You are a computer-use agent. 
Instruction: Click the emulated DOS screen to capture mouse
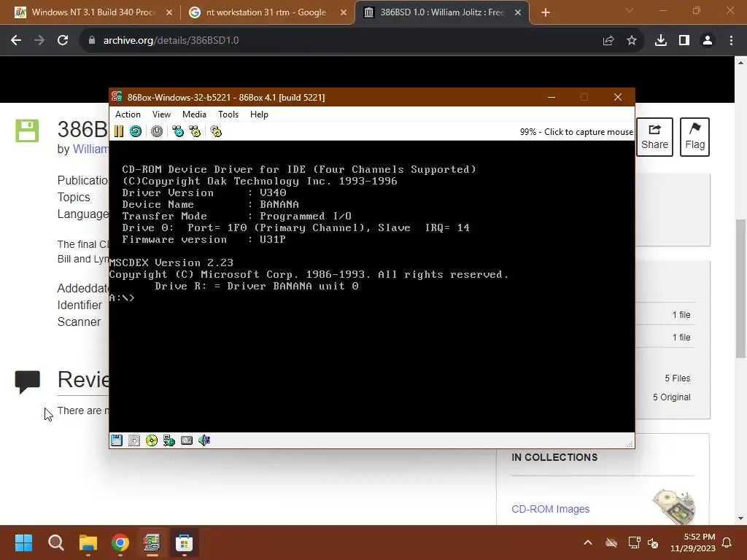coord(371,286)
